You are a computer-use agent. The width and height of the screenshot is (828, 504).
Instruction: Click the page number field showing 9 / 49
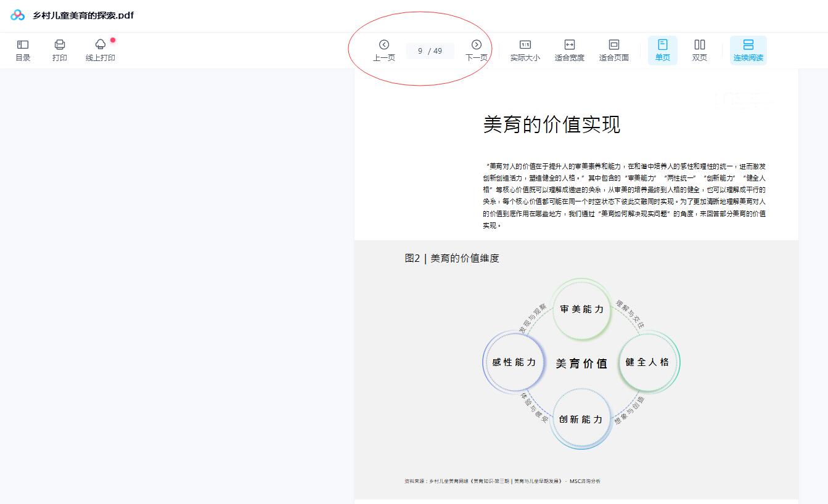(x=429, y=51)
